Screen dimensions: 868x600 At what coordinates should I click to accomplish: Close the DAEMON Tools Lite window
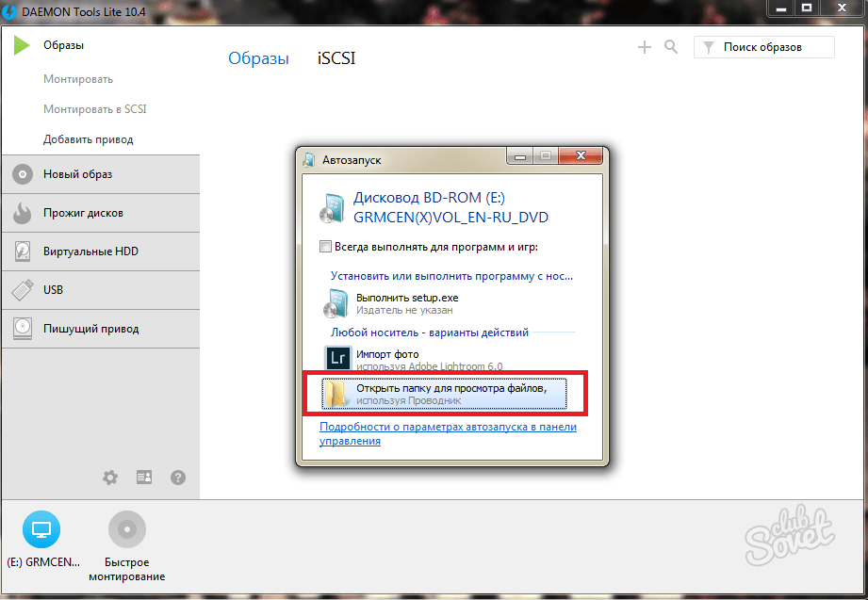842,8
